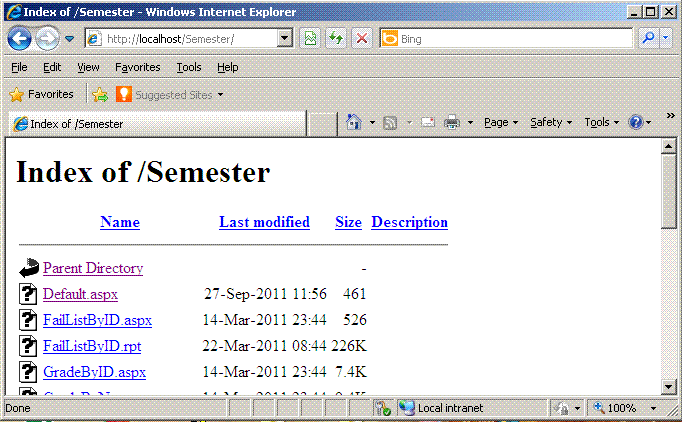The width and height of the screenshot is (682, 422).
Task: Sort listing by Name column link
Action: coord(120,222)
